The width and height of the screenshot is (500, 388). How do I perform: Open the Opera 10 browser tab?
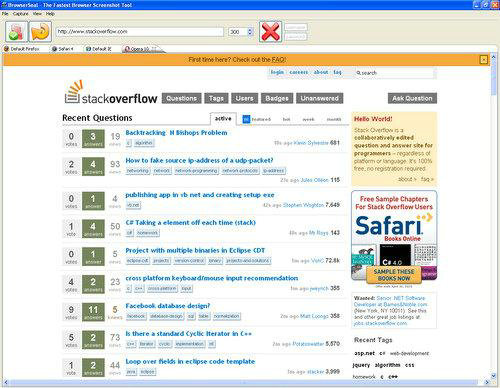141,49
